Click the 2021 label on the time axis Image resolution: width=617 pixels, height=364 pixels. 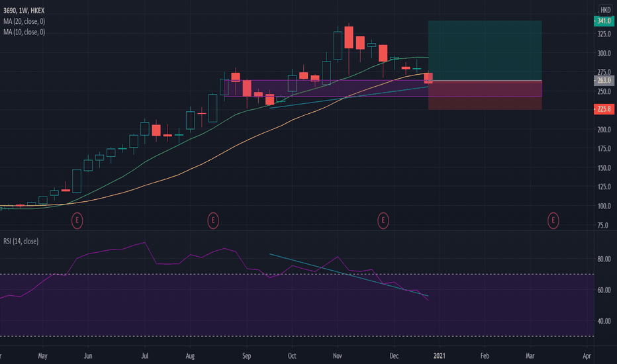439,356
